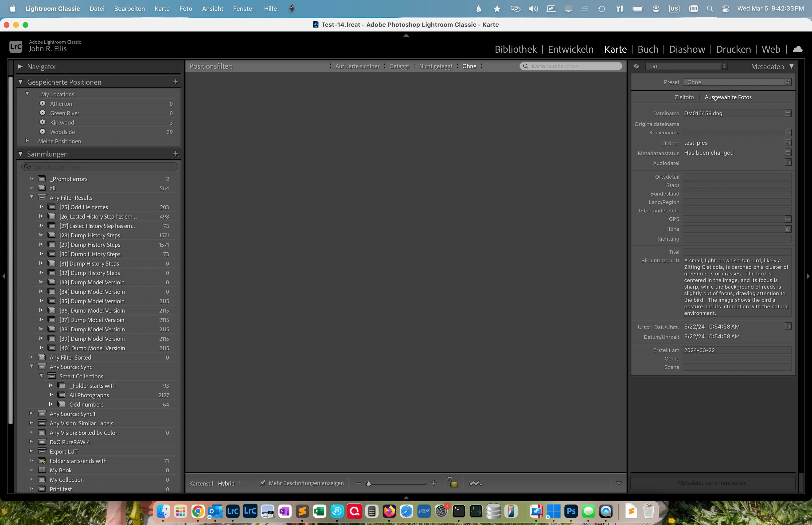The image size is (812, 525).
Task: Open the Kartenstil Hybrid dropdown
Action: point(229,483)
